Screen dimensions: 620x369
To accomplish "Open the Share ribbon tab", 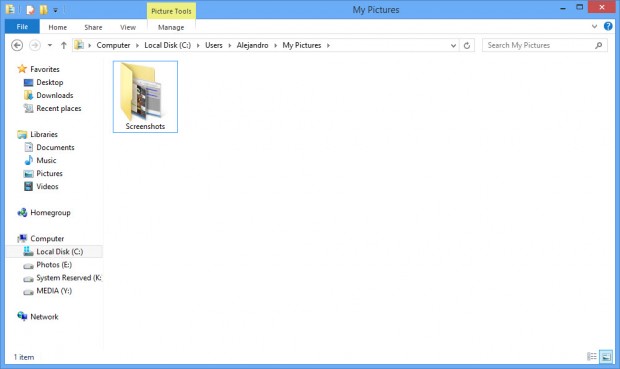I will tap(93, 27).
